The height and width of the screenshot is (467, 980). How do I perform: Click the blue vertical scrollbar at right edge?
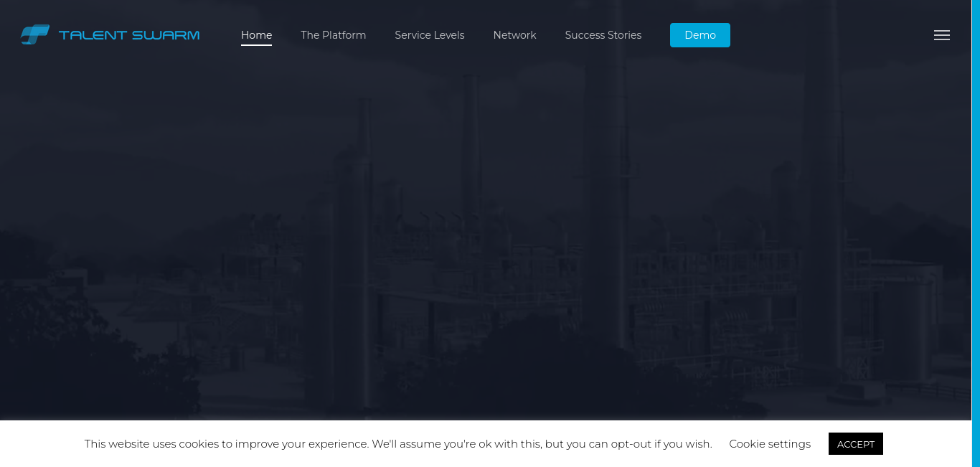pos(976,233)
